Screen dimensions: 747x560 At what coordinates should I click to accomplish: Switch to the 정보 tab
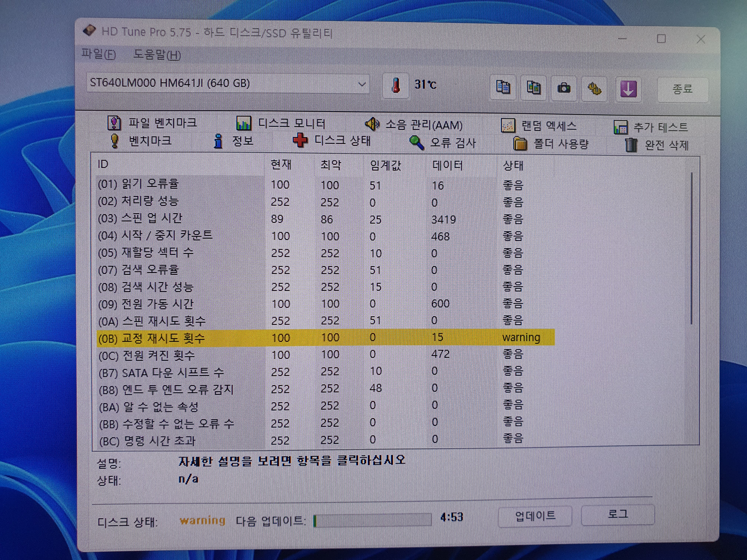coord(234,141)
